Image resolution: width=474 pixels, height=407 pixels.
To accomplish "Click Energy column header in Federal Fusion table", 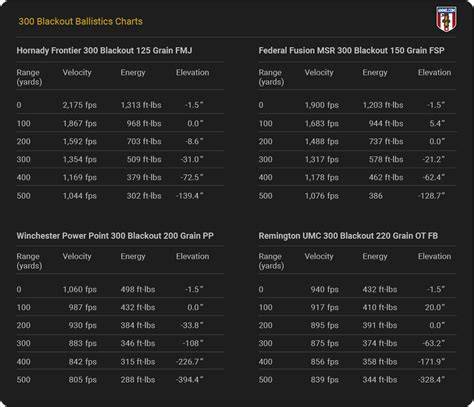I will coord(375,73).
